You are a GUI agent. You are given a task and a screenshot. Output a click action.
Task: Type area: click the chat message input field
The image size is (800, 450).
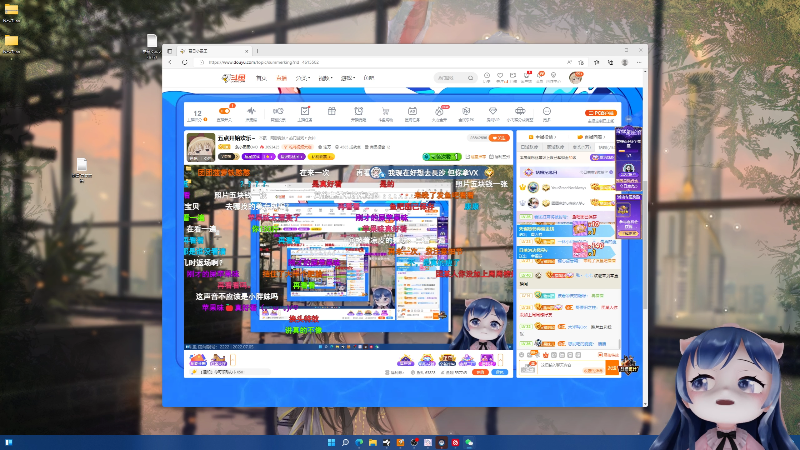point(570,367)
